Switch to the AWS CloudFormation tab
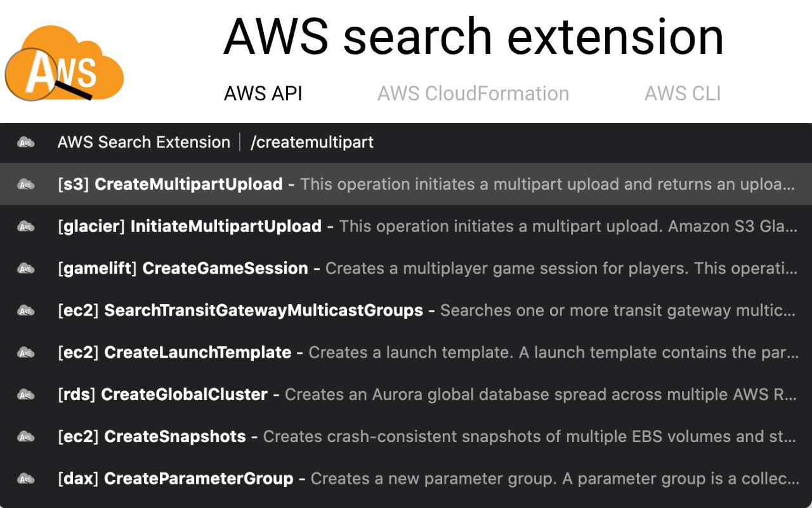The height and width of the screenshot is (508, 812). [473, 93]
